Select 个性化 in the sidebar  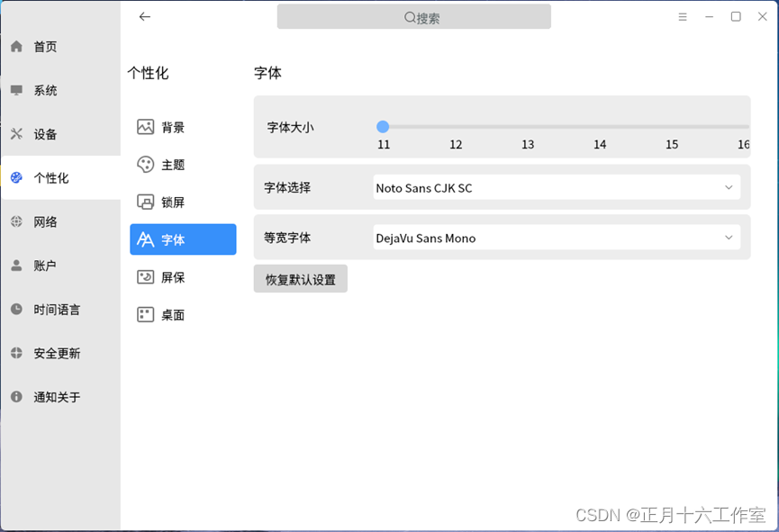pyautogui.click(x=60, y=177)
